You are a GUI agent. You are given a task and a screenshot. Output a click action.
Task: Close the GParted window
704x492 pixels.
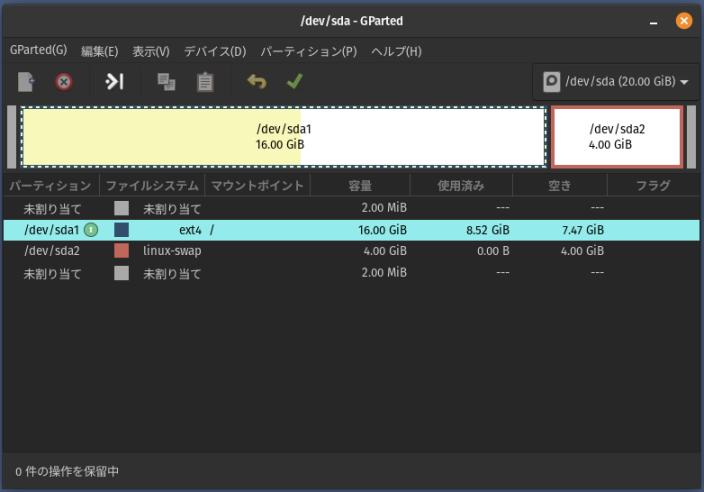click(684, 21)
